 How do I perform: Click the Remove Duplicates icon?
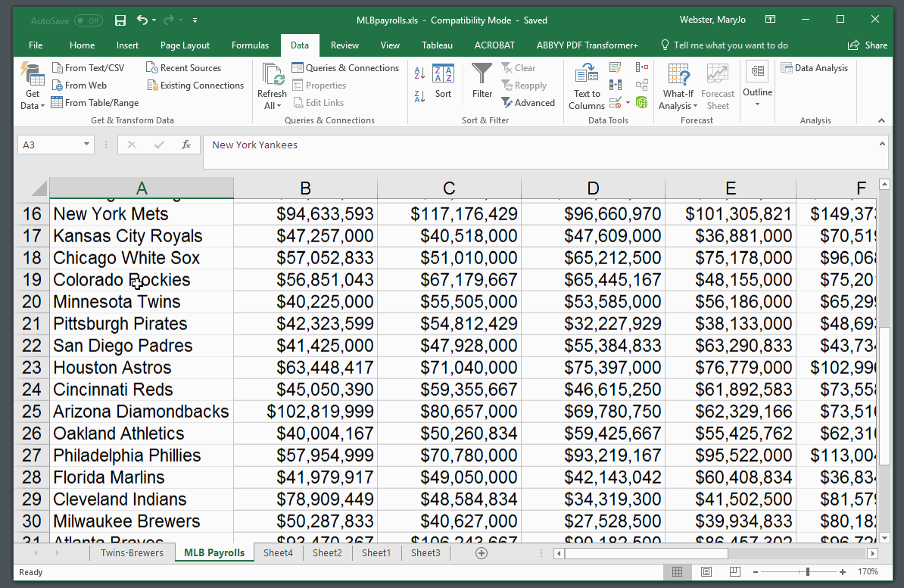pyautogui.click(x=616, y=86)
